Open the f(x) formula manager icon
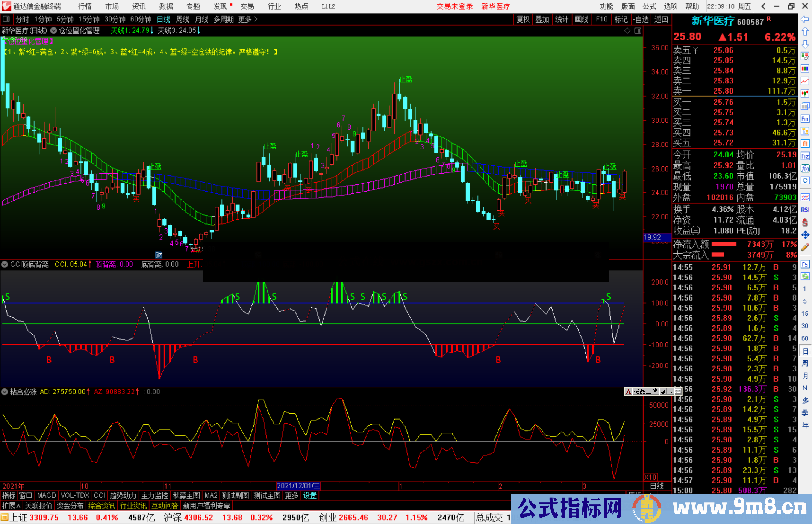Screen dimensions: 812x524 click(805, 168)
